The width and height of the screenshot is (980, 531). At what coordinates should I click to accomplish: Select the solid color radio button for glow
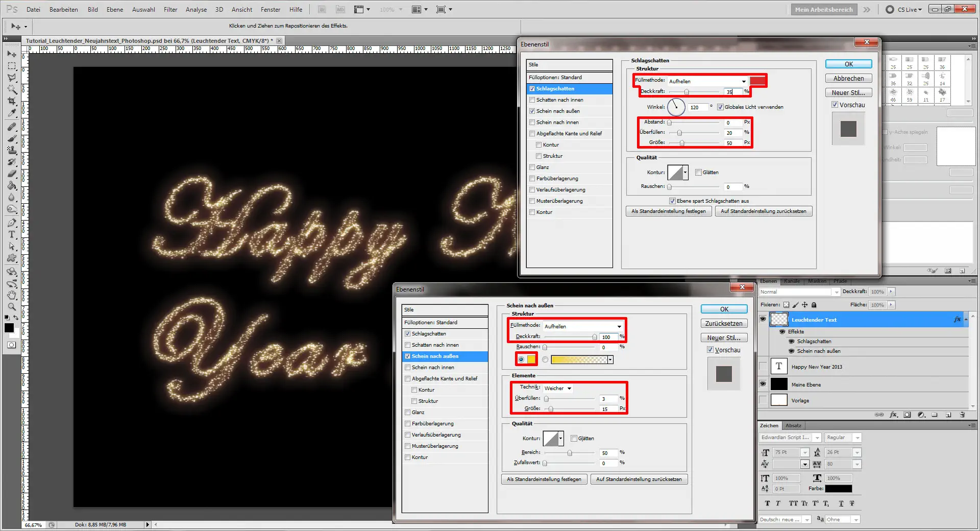(x=520, y=359)
